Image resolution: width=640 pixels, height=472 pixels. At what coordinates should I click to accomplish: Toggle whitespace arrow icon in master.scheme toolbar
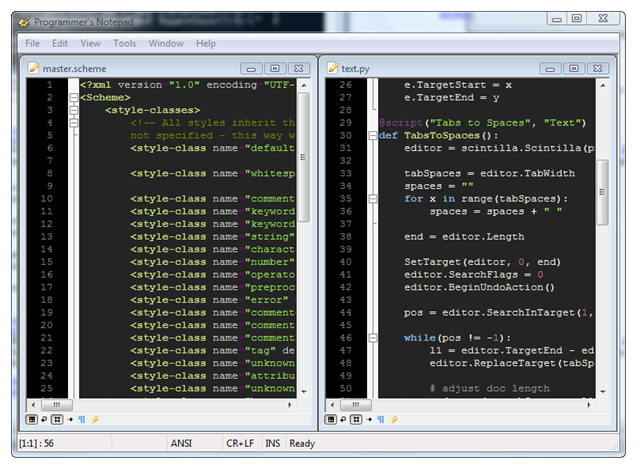click(70, 419)
